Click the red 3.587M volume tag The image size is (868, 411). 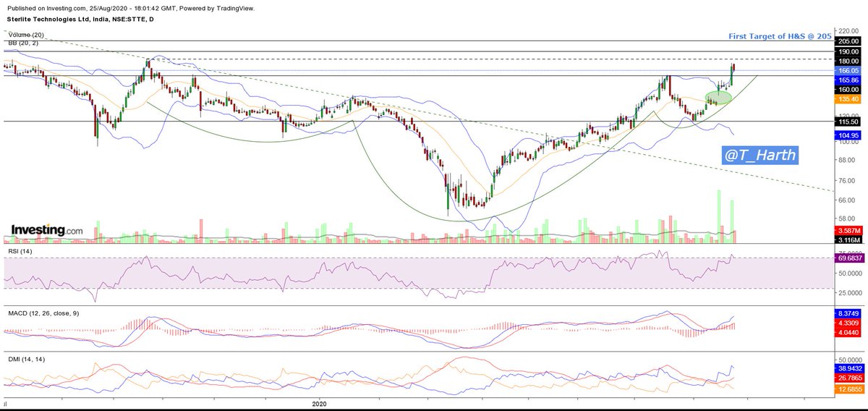848,230
